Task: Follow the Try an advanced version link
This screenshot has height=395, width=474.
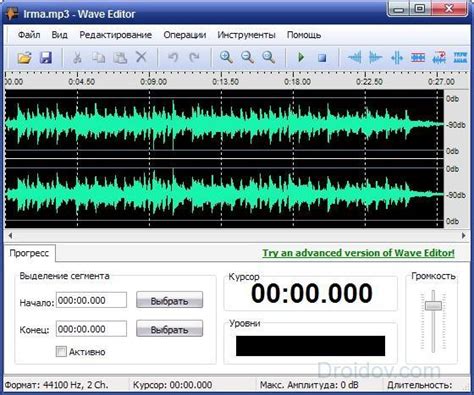Action: [358, 253]
